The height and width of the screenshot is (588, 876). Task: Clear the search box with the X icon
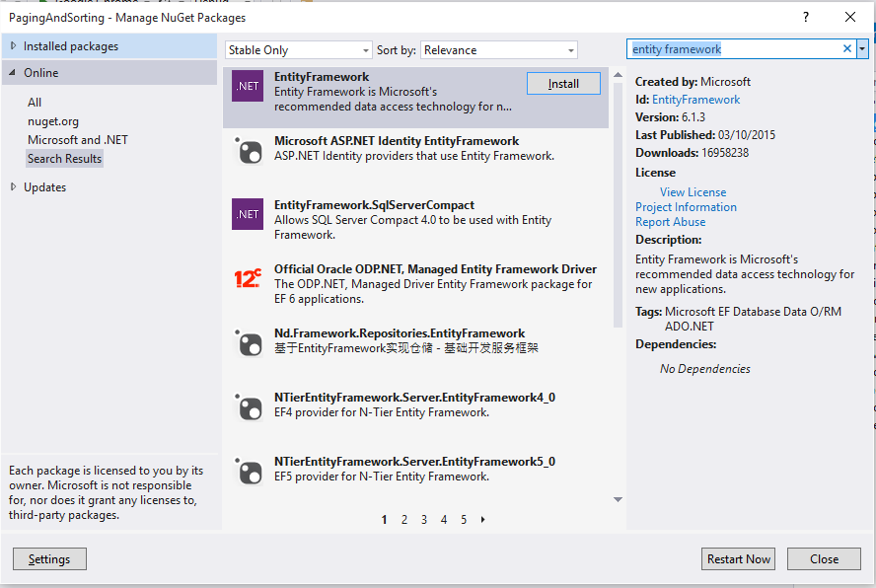click(847, 48)
